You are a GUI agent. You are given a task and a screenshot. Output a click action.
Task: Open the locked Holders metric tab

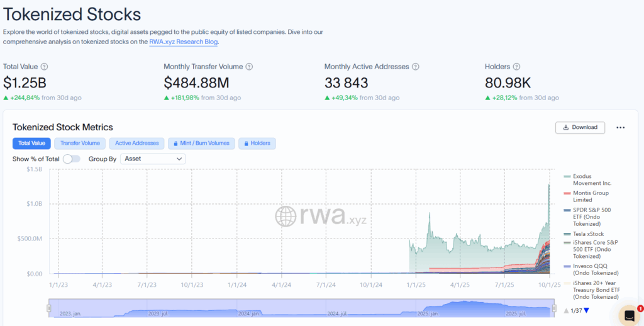(x=257, y=143)
